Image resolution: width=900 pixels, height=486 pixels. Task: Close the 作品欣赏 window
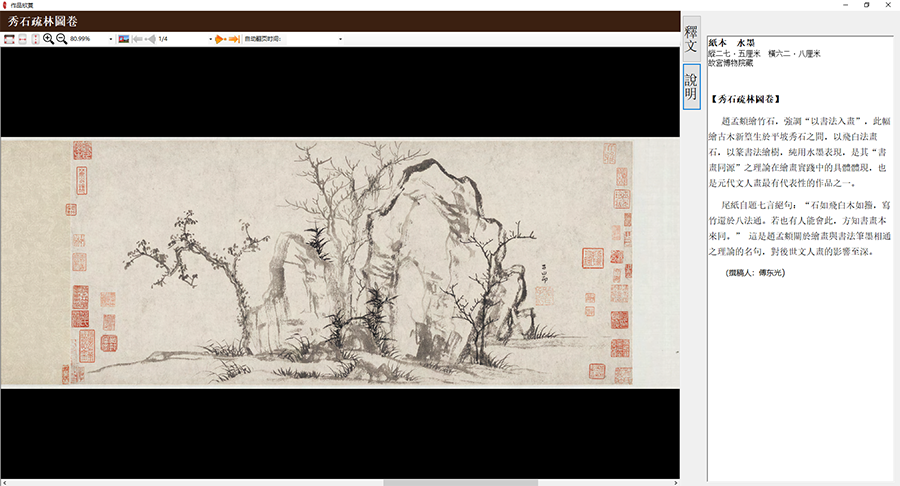coord(888,5)
